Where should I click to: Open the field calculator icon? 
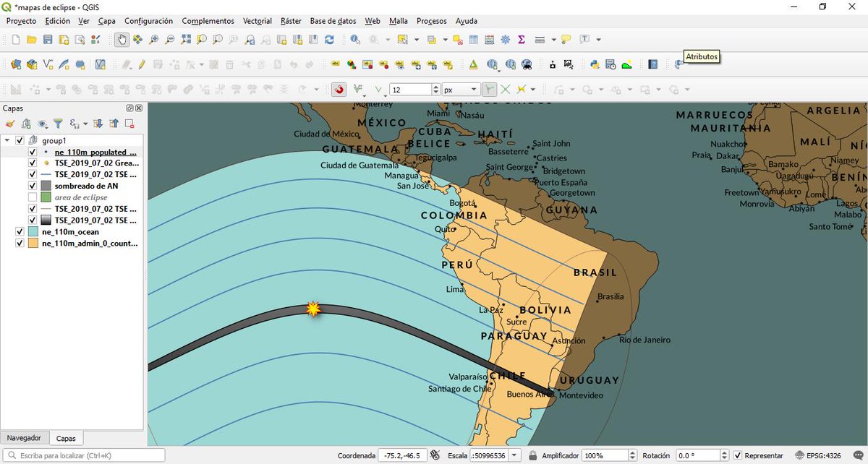(x=490, y=40)
